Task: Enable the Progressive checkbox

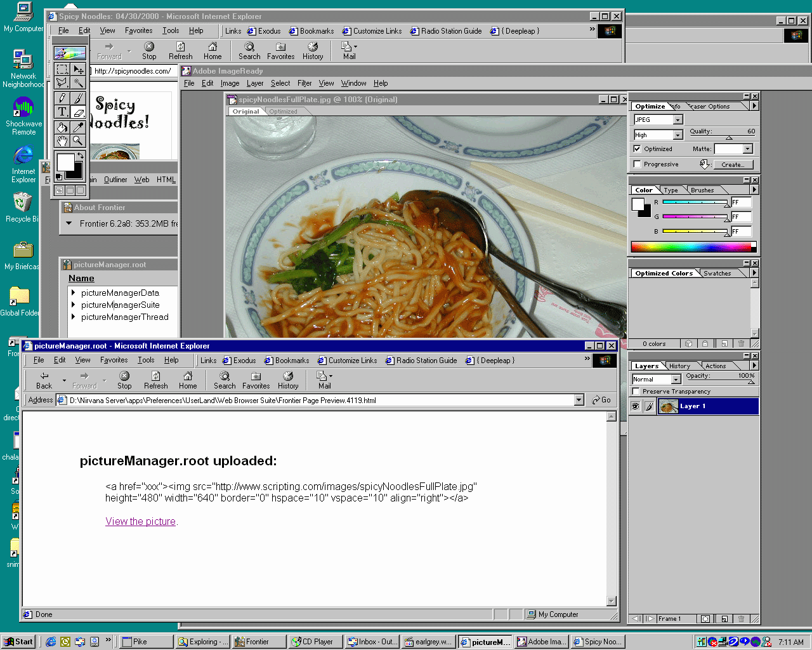Action: [x=638, y=164]
